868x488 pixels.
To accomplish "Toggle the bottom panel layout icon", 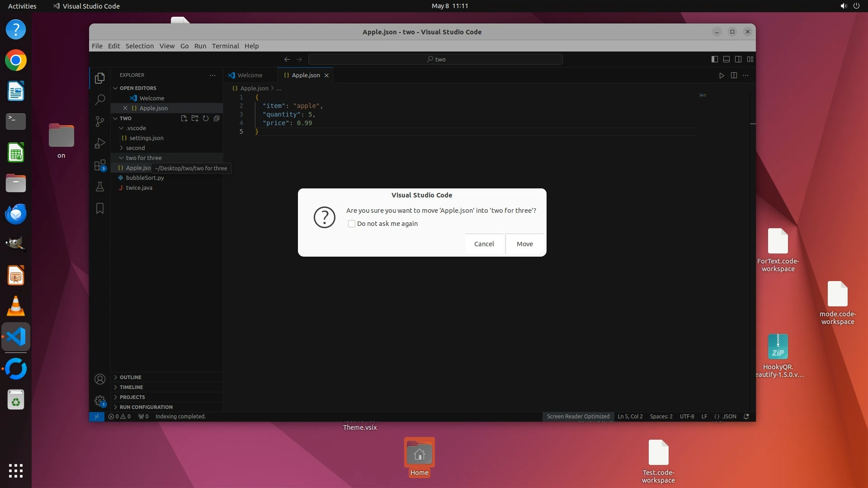I will point(726,59).
